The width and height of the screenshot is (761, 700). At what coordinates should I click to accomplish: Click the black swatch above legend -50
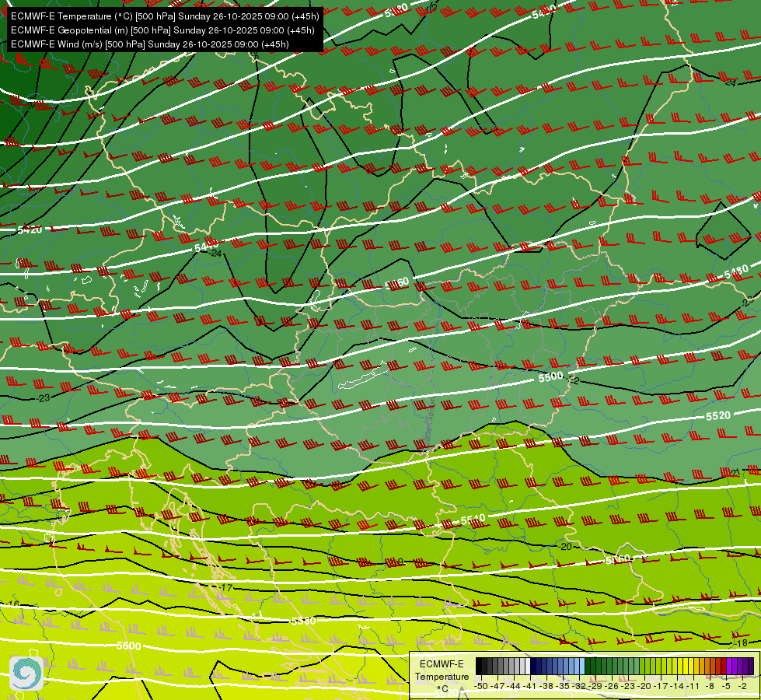pos(479,666)
